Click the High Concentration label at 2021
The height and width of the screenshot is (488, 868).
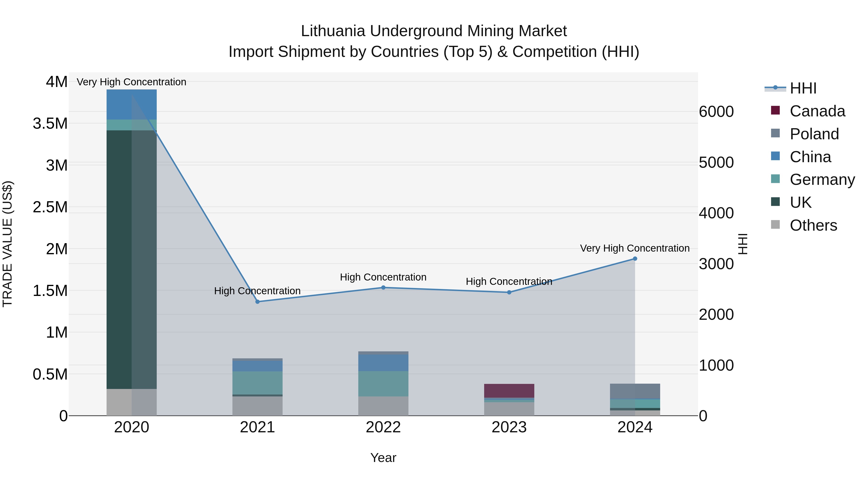pyautogui.click(x=258, y=291)
